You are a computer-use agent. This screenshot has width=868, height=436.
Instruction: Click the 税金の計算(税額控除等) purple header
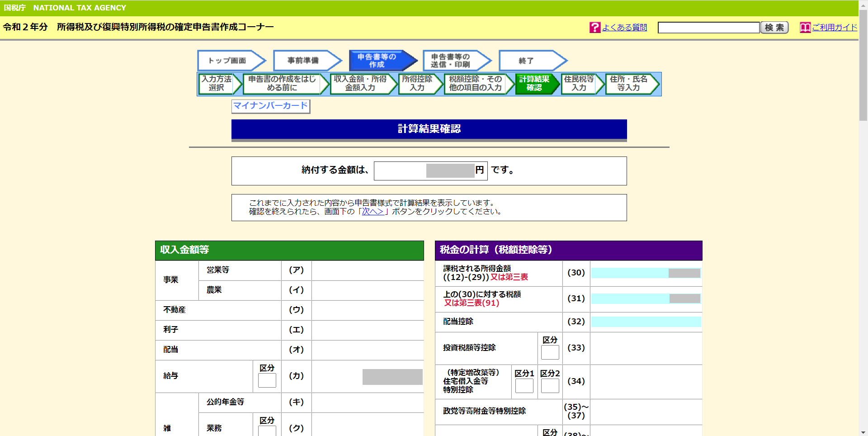click(x=569, y=250)
